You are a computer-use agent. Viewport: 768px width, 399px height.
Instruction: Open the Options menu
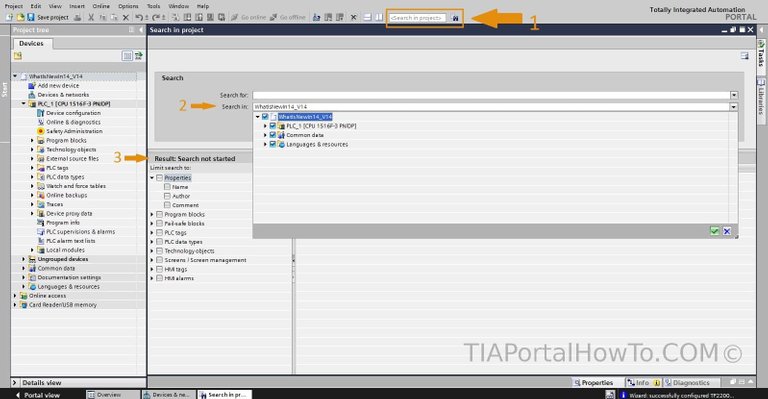[128, 6]
